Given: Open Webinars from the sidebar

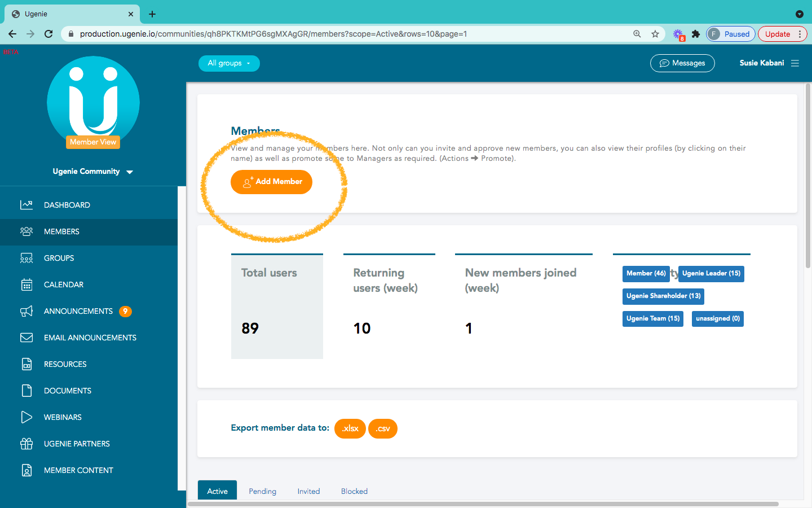Looking at the screenshot, I should point(63,417).
